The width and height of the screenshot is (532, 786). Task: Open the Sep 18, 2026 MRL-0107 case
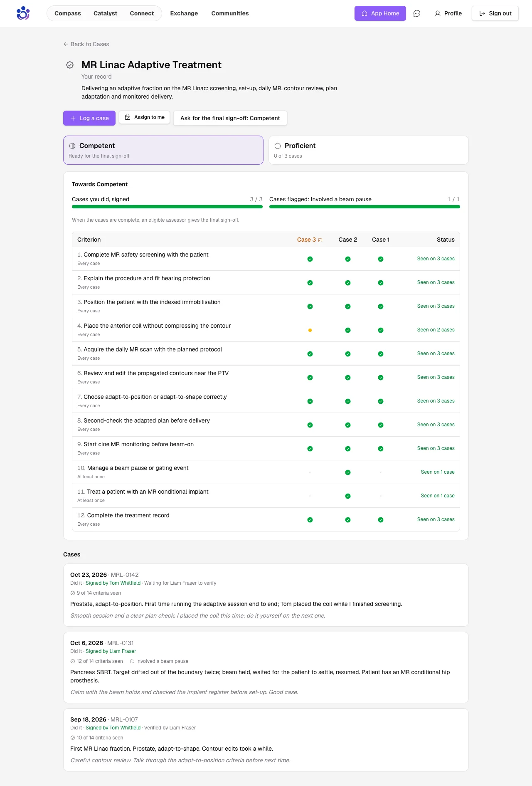point(266,740)
